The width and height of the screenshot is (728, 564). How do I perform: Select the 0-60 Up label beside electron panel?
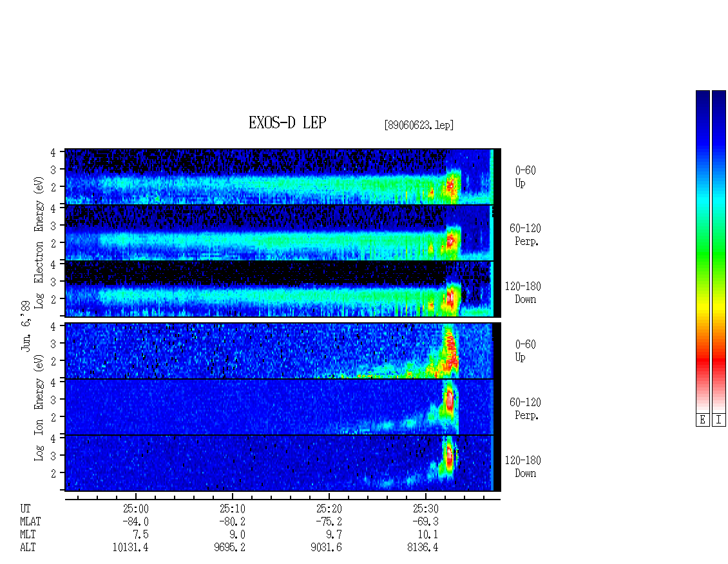[525, 177]
